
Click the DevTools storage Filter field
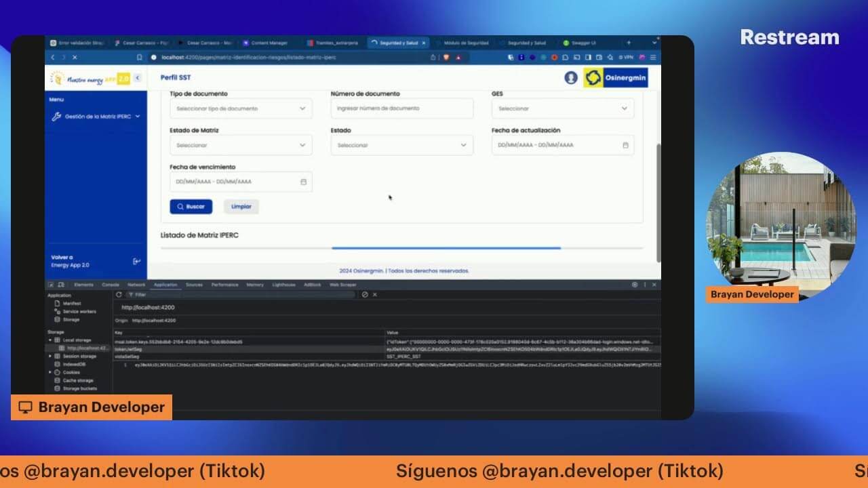click(240, 295)
